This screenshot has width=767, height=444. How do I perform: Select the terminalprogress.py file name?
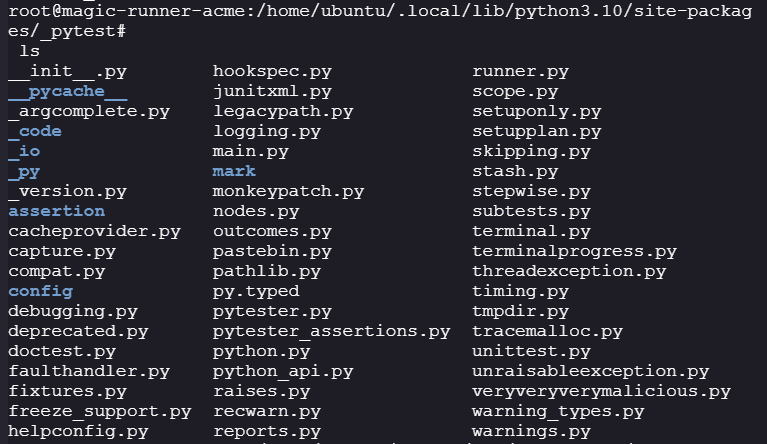point(574,251)
